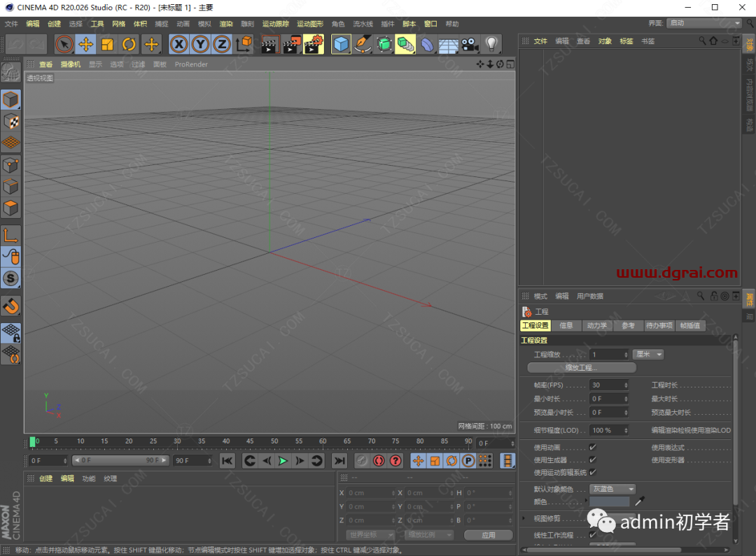Click the 细节程度(LOD) stepper arrows
The width and height of the screenshot is (756, 556).
tap(626, 430)
